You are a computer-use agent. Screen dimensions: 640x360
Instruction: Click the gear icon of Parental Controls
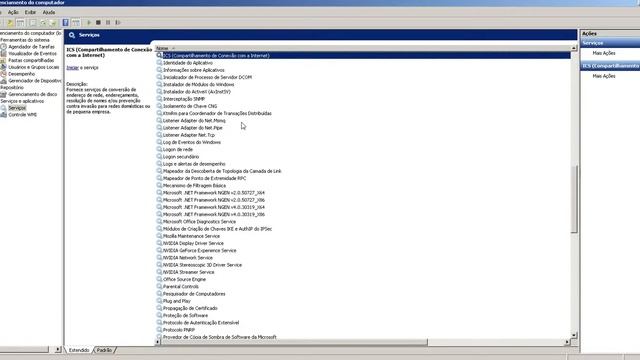click(x=159, y=286)
